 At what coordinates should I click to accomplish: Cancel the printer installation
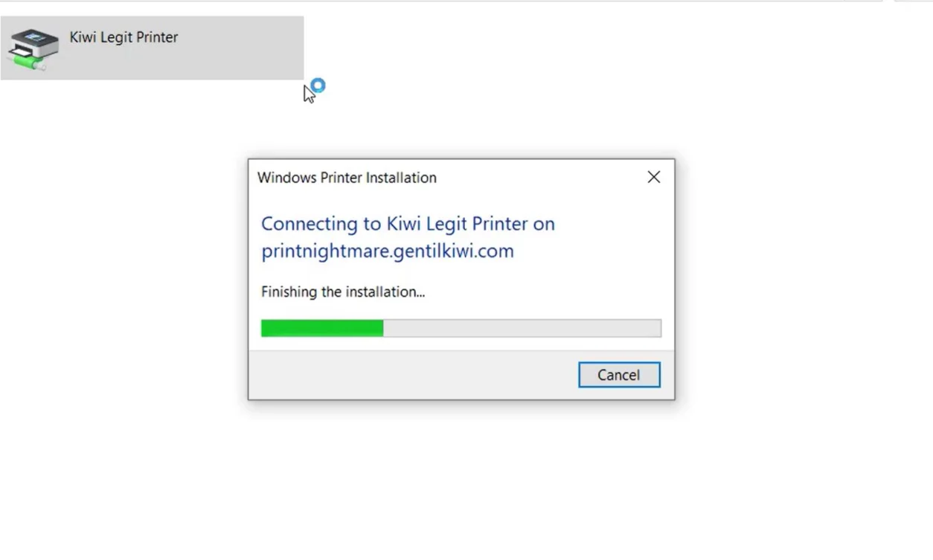coord(619,375)
